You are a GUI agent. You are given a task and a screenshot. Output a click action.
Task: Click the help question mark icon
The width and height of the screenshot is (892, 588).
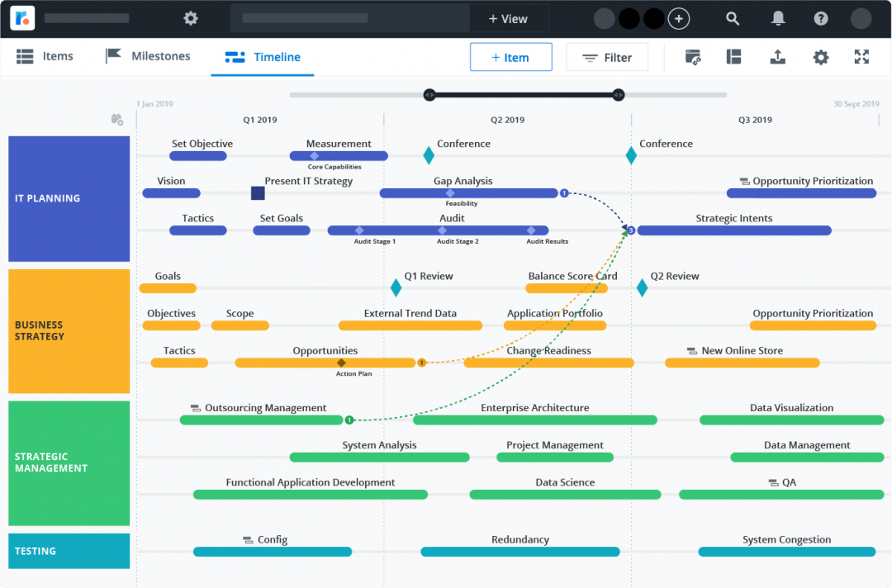[x=820, y=19]
